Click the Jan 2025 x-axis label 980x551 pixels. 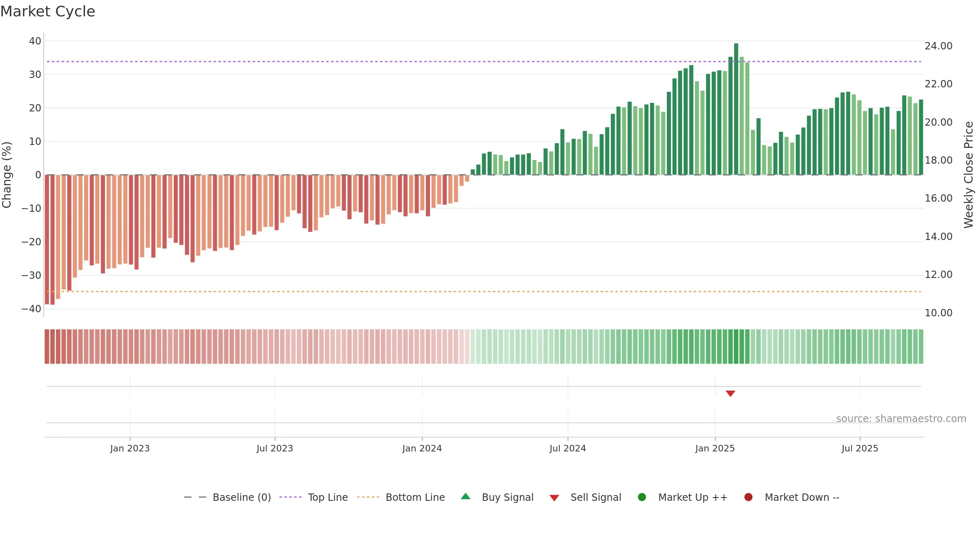pos(715,448)
